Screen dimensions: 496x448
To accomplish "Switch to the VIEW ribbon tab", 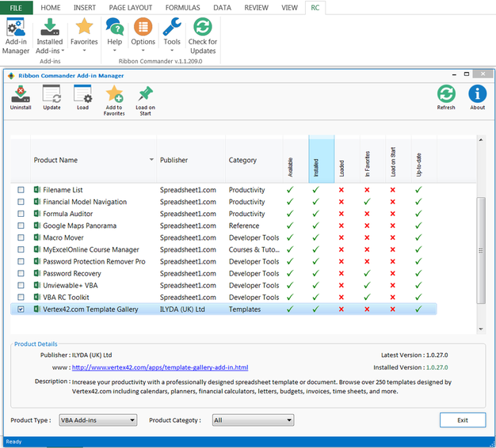I will (x=289, y=8).
